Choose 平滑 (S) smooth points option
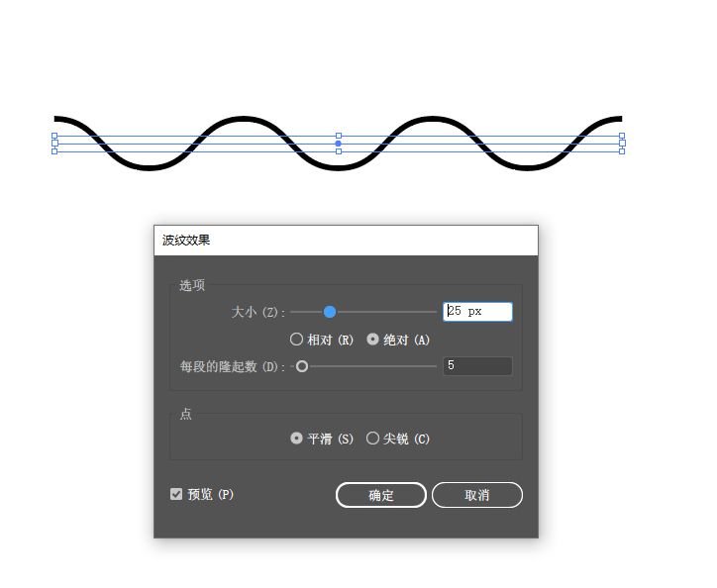Image resolution: width=717 pixels, height=588 pixels. [x=322, y=439]
